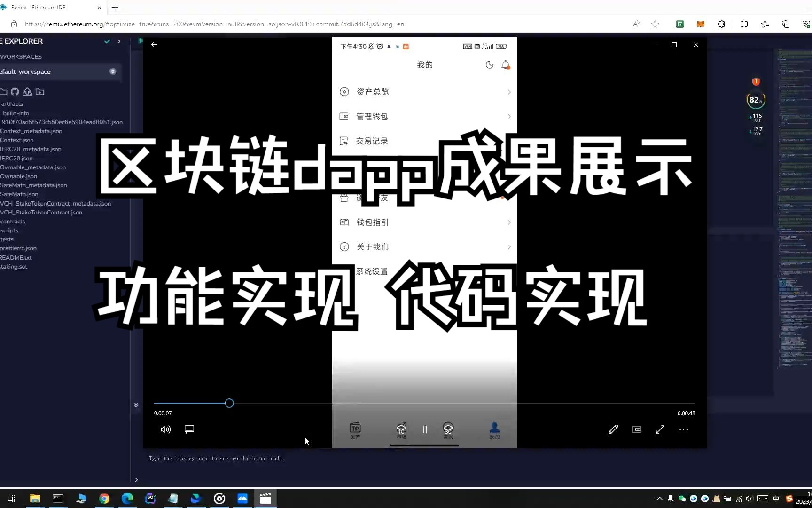The width and height of the screenshot is (812, 508).
Task: Click the Remix terminal prompt chevron
Action: click(x=136, y=480)
